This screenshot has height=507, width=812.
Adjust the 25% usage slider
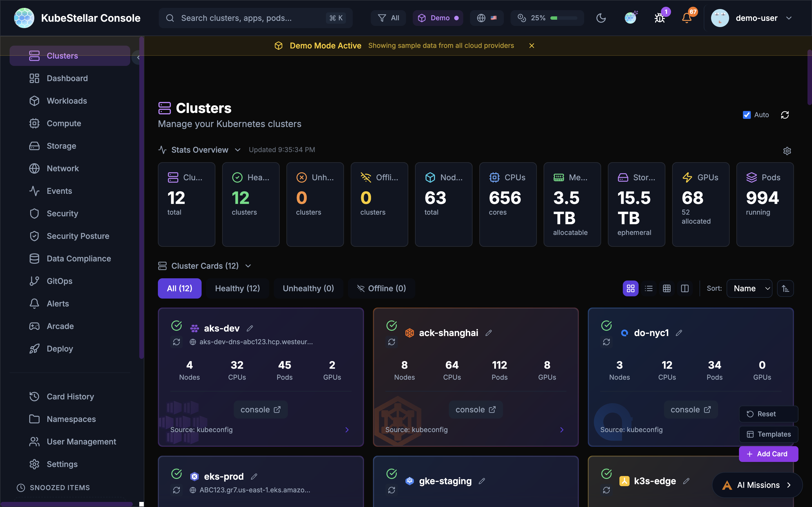coord(563,18)
